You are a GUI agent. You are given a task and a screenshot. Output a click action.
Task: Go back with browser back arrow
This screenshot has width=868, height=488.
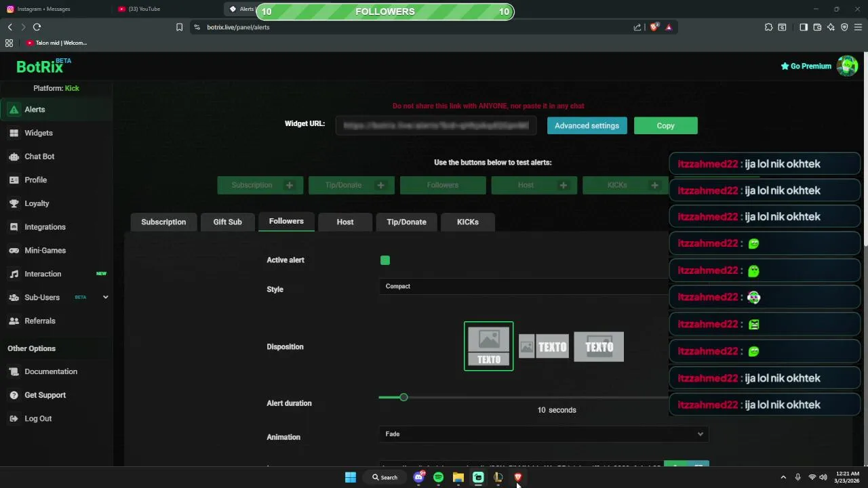(x=9, y=27)
